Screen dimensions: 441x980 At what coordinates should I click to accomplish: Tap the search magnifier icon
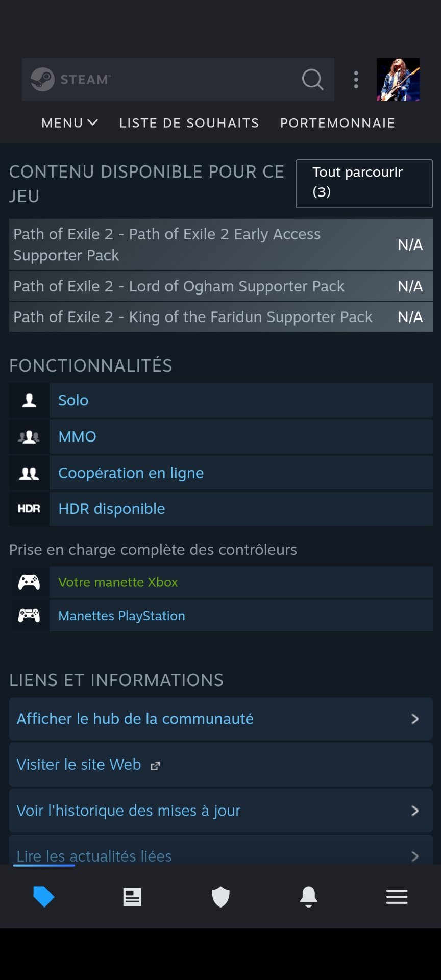pyautogui.click(x=312, y=80)
